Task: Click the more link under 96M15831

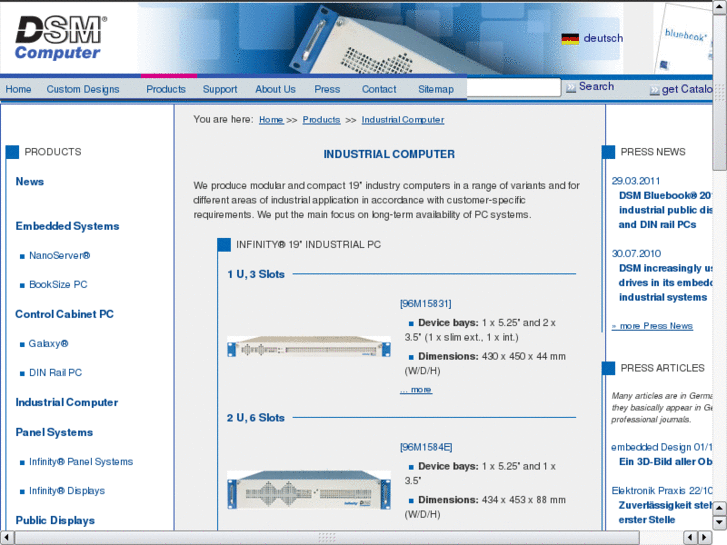Action: [x=416, y=390]
